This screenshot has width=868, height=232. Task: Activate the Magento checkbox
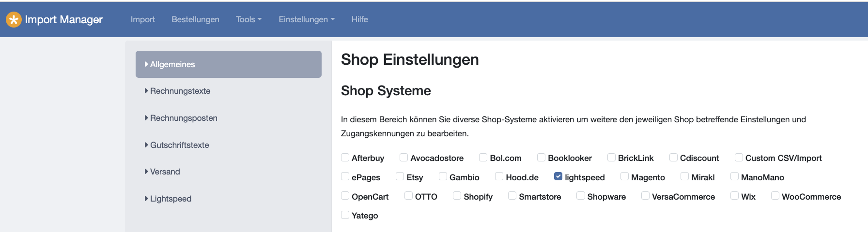(624, 176)
